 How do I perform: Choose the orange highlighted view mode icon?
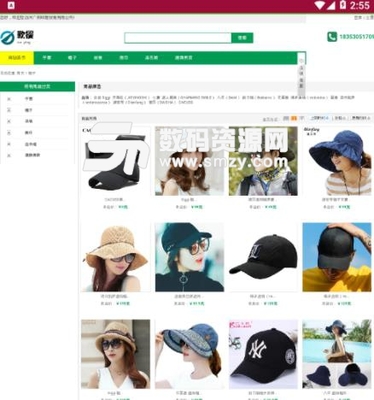point(294,118)
